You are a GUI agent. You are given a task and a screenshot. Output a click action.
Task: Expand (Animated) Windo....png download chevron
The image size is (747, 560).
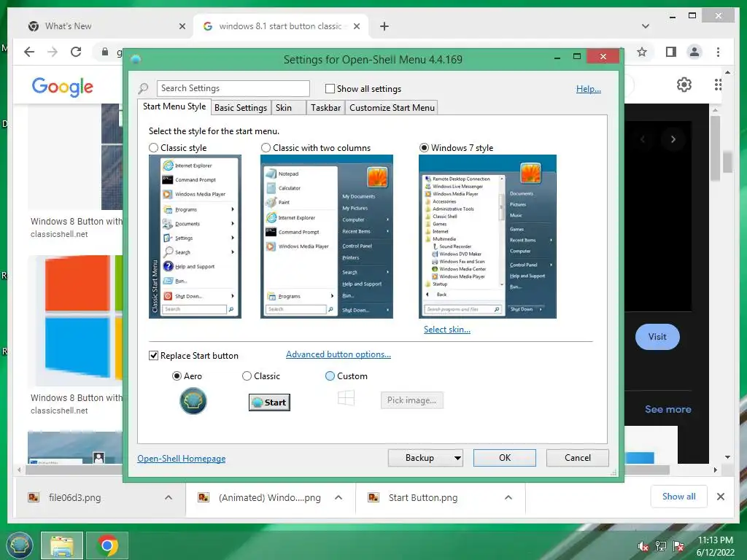(x=338, y=497)
